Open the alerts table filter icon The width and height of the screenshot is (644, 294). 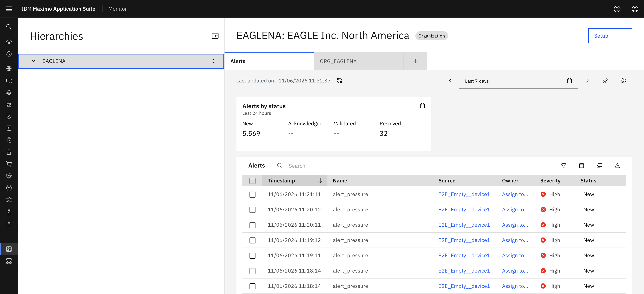coord(563,166)
